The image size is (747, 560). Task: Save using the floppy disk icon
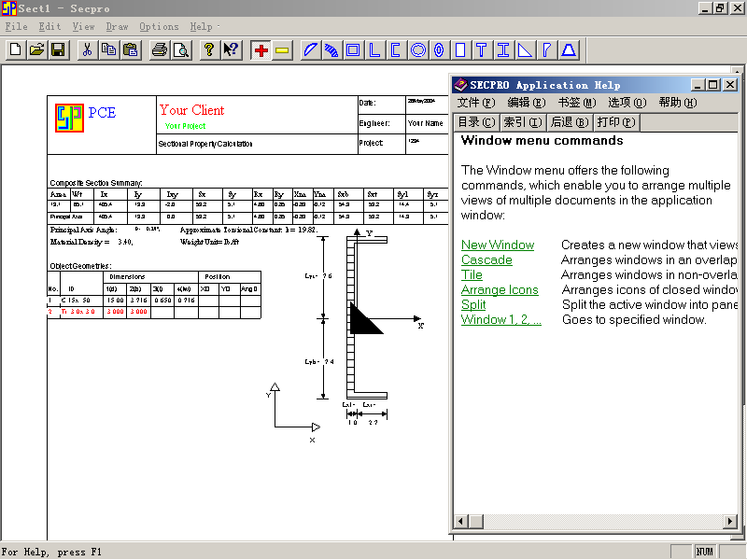pyautogui.click(x=58, y=50)
